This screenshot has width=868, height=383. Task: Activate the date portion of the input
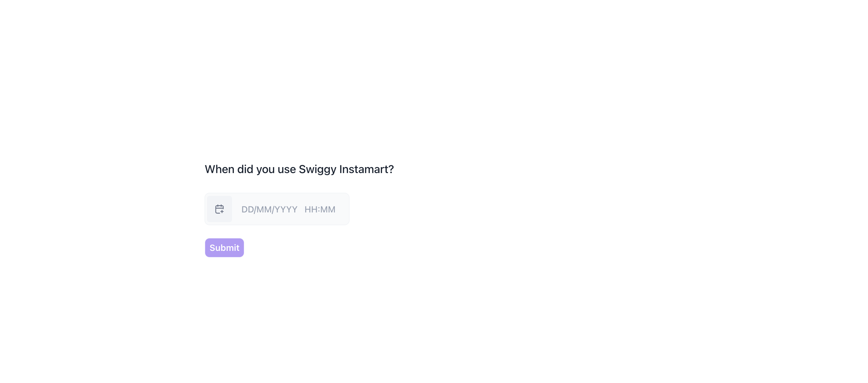269,209
